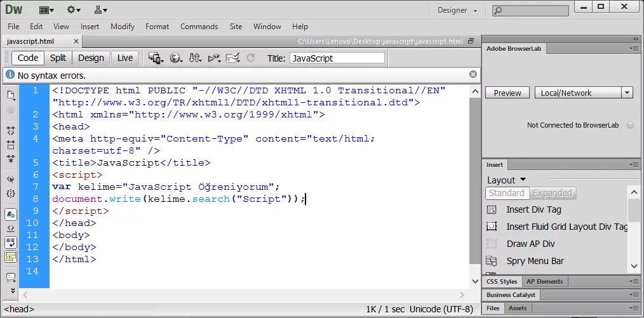This screenshot has height=318, width=644.
Task: Click the search magnifier icon
Action: pyautogui.click(x=498, y=11)
